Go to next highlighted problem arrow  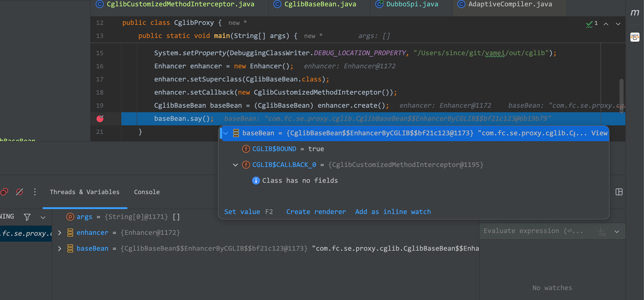(618, 24)
